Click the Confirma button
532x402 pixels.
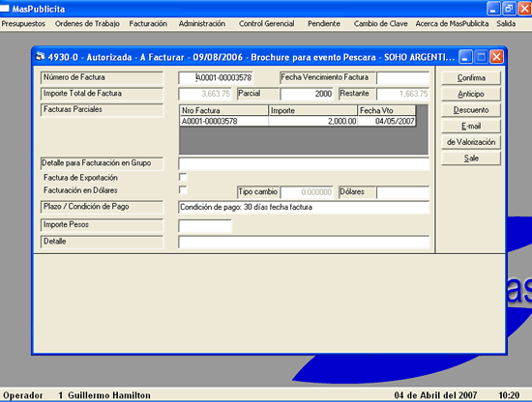coord(471,78)
